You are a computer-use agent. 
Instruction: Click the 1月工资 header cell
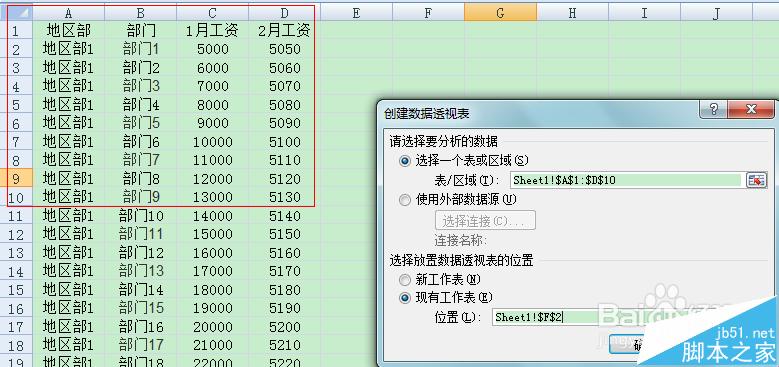(x=213, y=31)
